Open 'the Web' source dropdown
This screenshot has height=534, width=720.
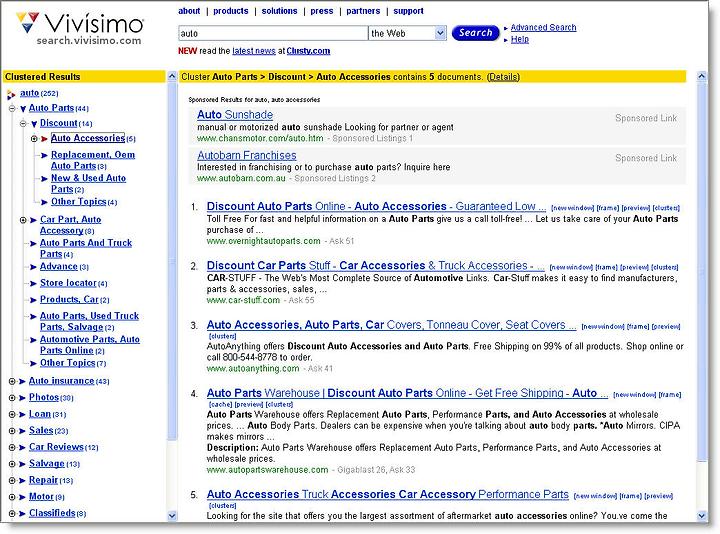[407, 33]
